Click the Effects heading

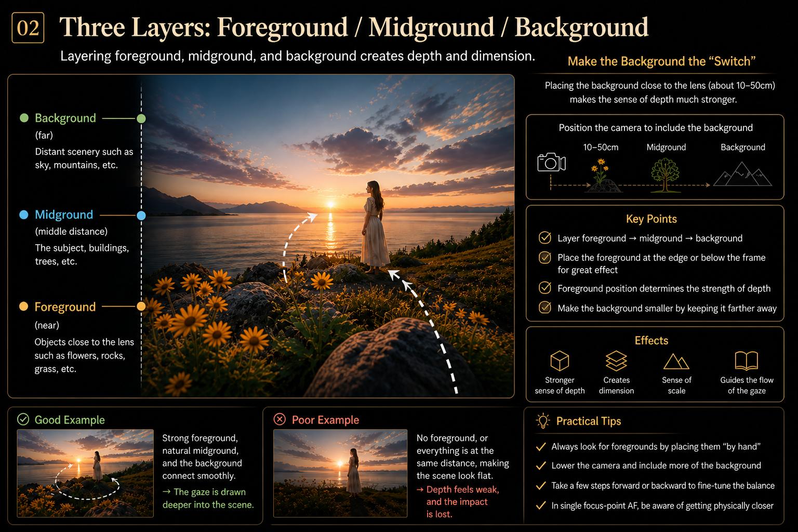click(651, 340)
